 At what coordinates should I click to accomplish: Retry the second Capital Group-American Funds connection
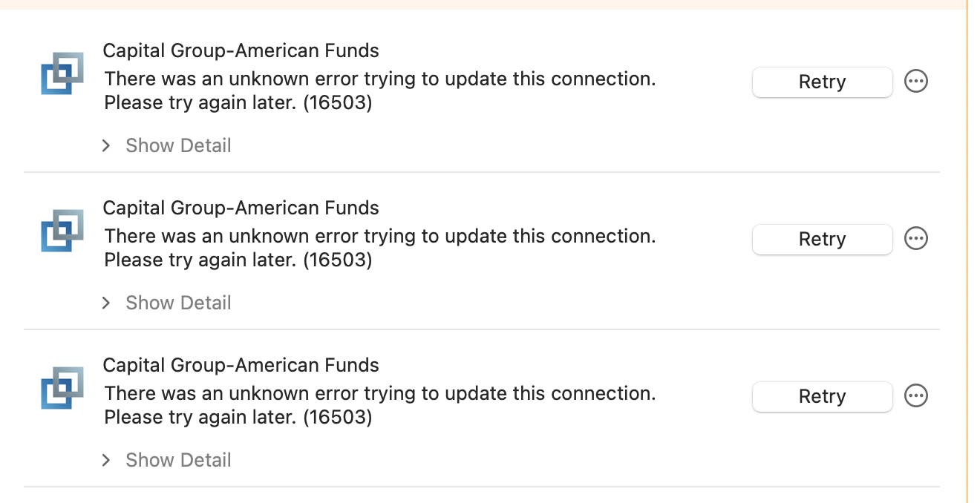point(822,239)
